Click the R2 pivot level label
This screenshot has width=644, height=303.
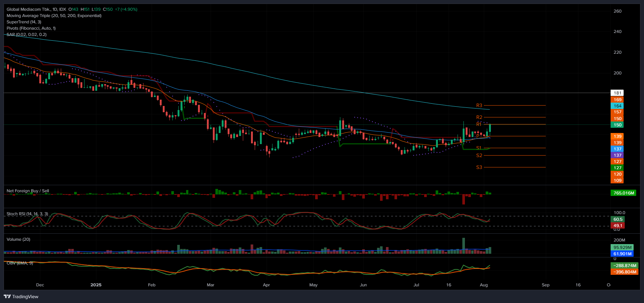479,117
